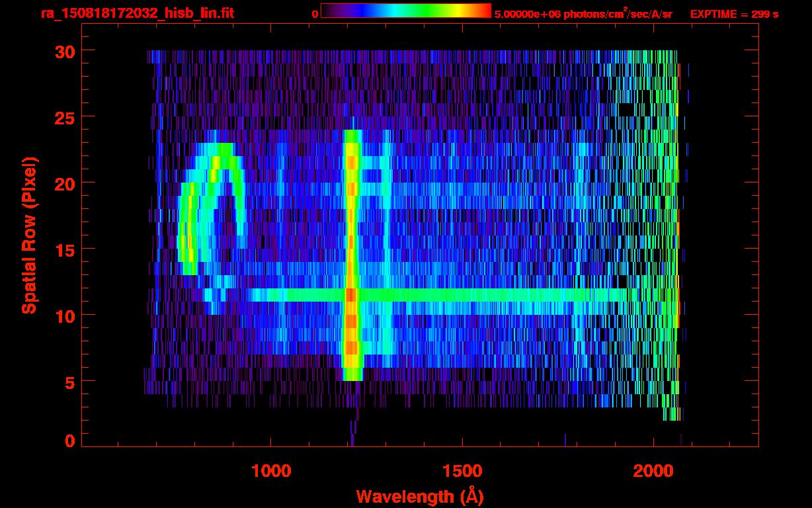Click the color bar minimum label 0

coord(315,14)
